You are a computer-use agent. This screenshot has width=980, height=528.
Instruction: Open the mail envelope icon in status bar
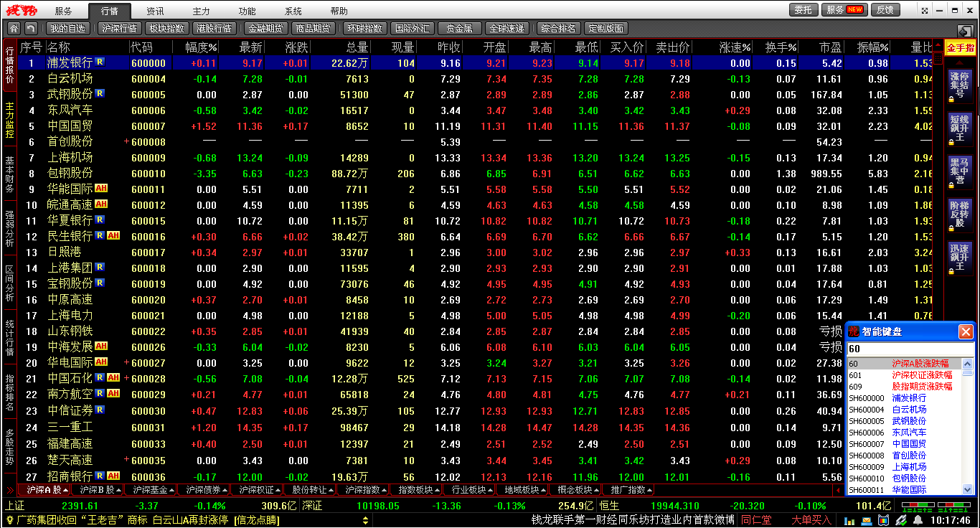867,521
